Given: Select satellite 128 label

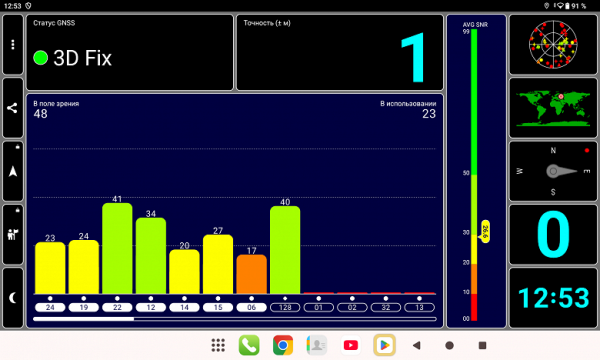Looking at the screenshot, I should (285, 307).
